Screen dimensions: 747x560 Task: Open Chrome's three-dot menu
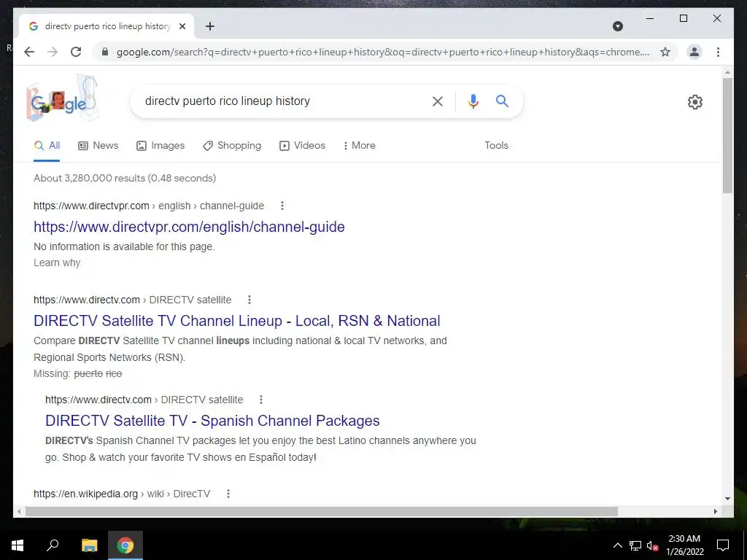[x=718, y=52]
